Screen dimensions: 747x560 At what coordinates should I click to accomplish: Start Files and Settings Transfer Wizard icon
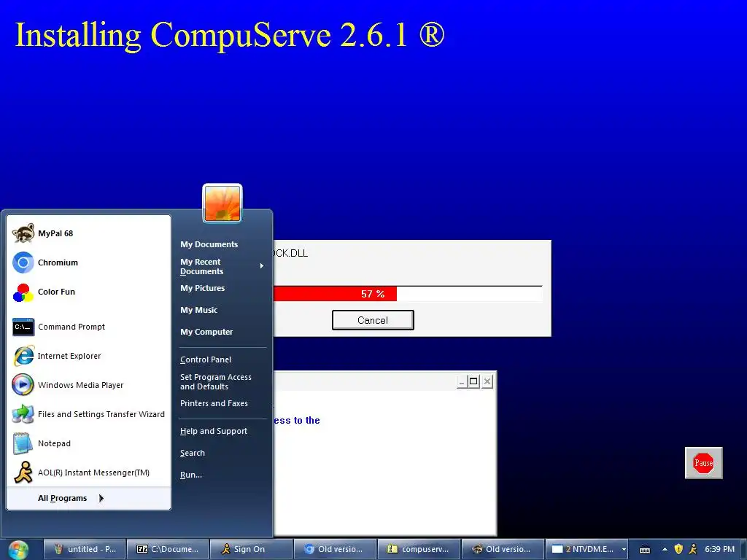[x=23, y=414]
